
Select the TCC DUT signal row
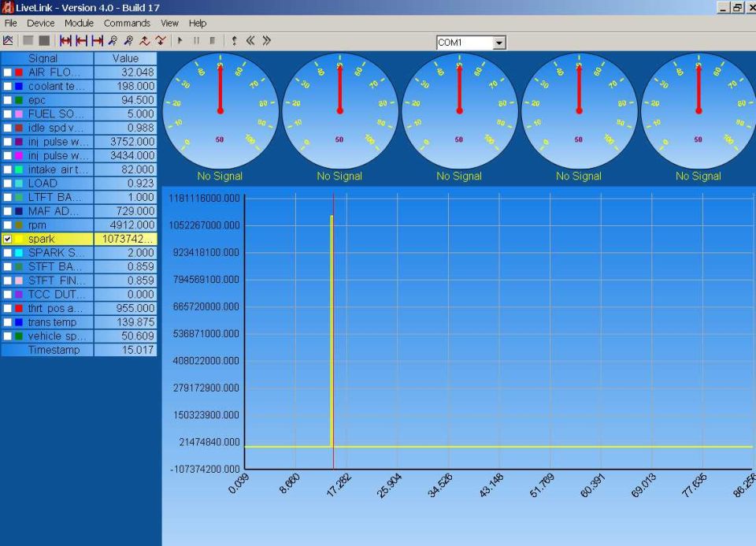click(x=79, y=294)
